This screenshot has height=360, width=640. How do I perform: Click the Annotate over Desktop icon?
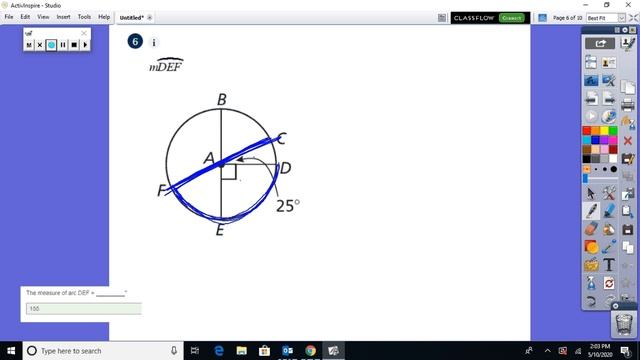(591, 80)
